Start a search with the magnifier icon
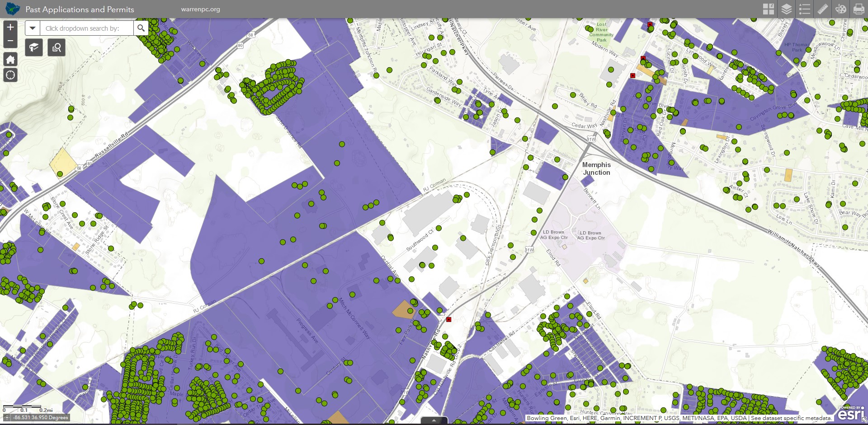Screen dimensions: 868x425 [141, 28]
